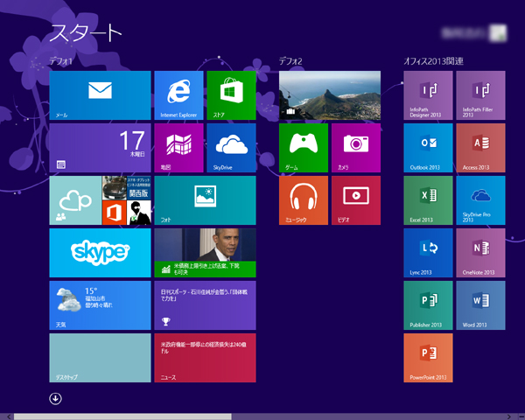The width and height of the screenshot is (525, 420).
Task: Click the scrollbar left arrow
Action: coord(9,416)
